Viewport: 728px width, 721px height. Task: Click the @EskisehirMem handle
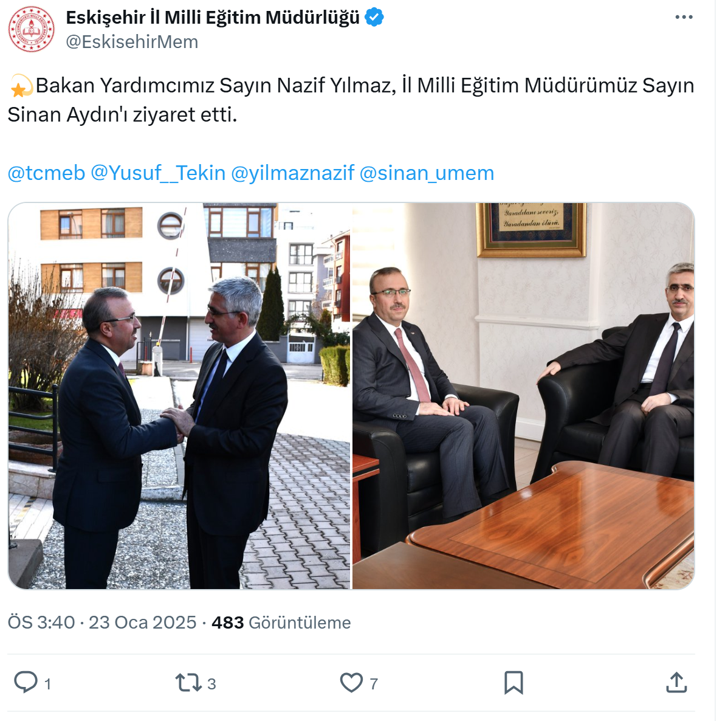(132, 42)
